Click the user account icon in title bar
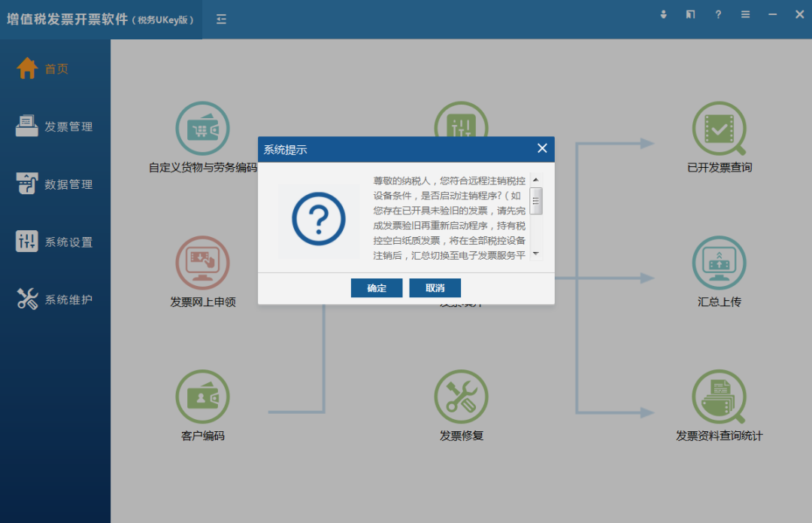 [690, 14]
